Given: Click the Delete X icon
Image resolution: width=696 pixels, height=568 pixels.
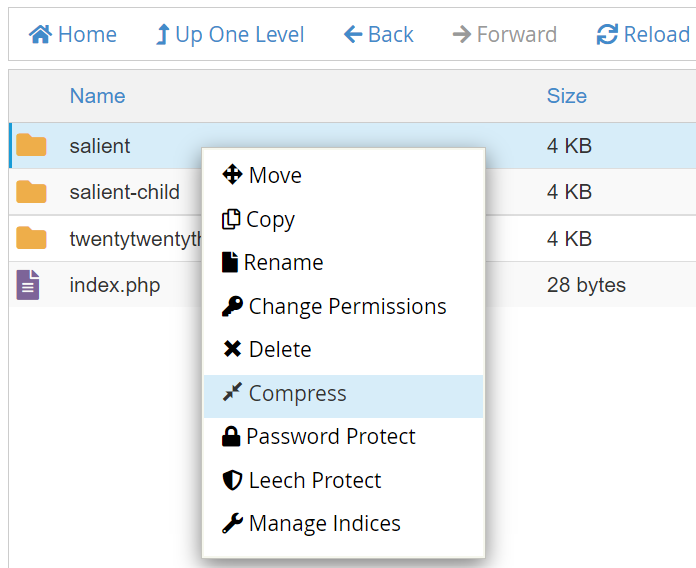Looking at the screenshot, I should point(232,349).
